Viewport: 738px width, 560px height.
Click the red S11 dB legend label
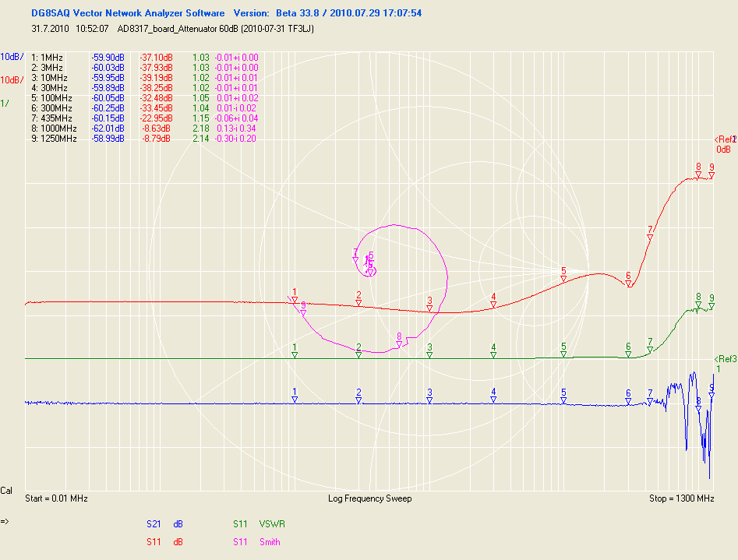(164, 542)
